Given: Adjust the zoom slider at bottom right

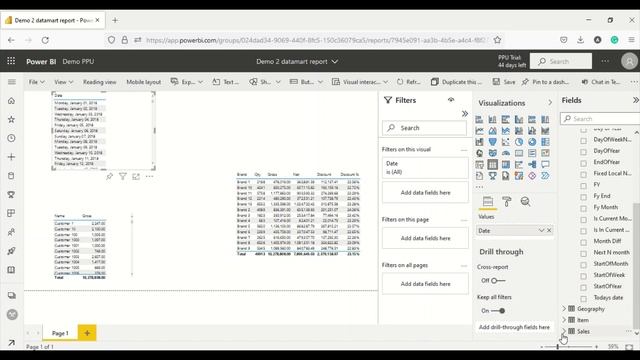Looking at the screenshot, I should tap(558, 347).
